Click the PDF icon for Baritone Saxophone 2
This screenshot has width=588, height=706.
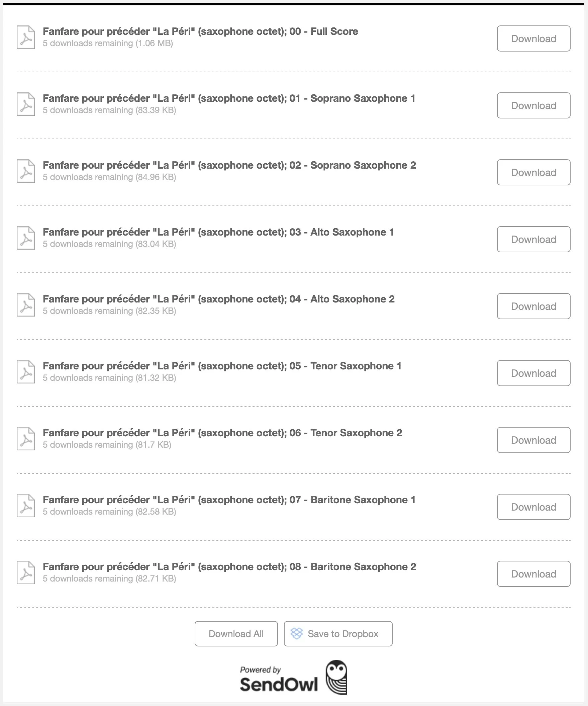coord(26,572)
